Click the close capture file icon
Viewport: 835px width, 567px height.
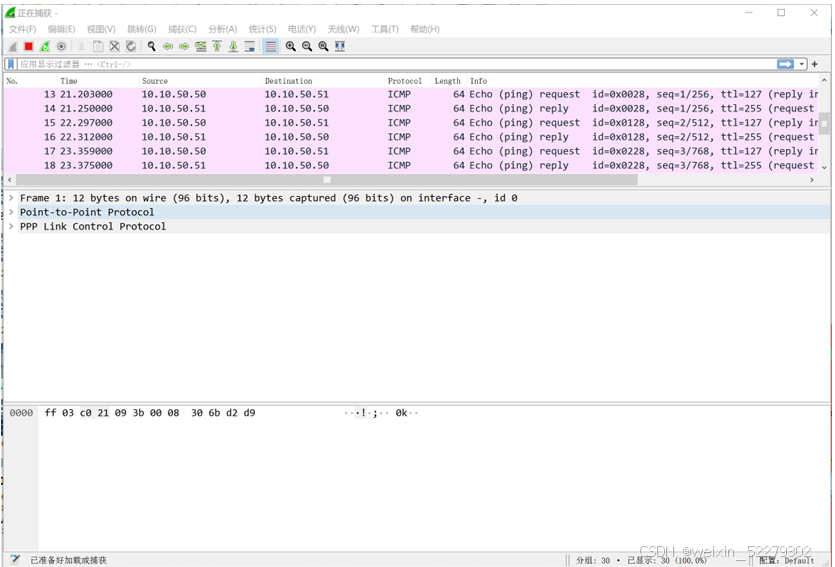click(114, 46)
